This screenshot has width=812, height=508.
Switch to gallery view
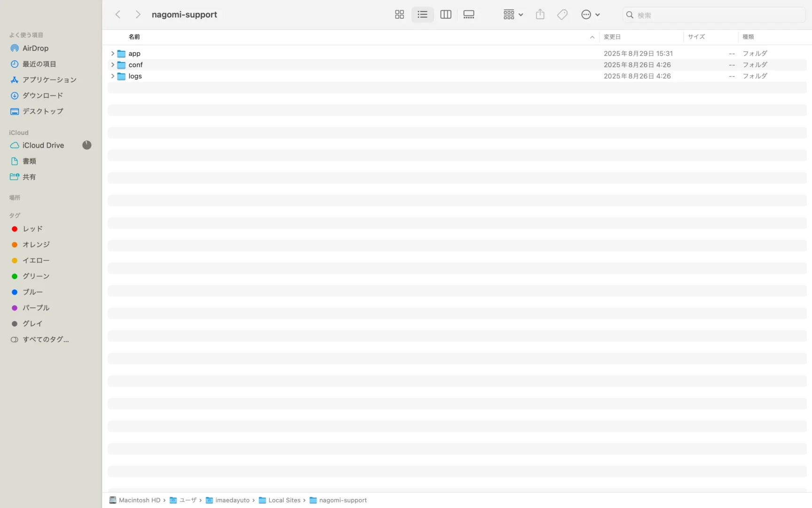coord(468,15)
